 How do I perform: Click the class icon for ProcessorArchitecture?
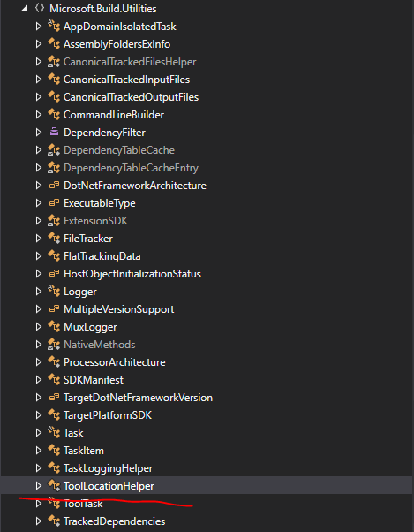point(54,361)
